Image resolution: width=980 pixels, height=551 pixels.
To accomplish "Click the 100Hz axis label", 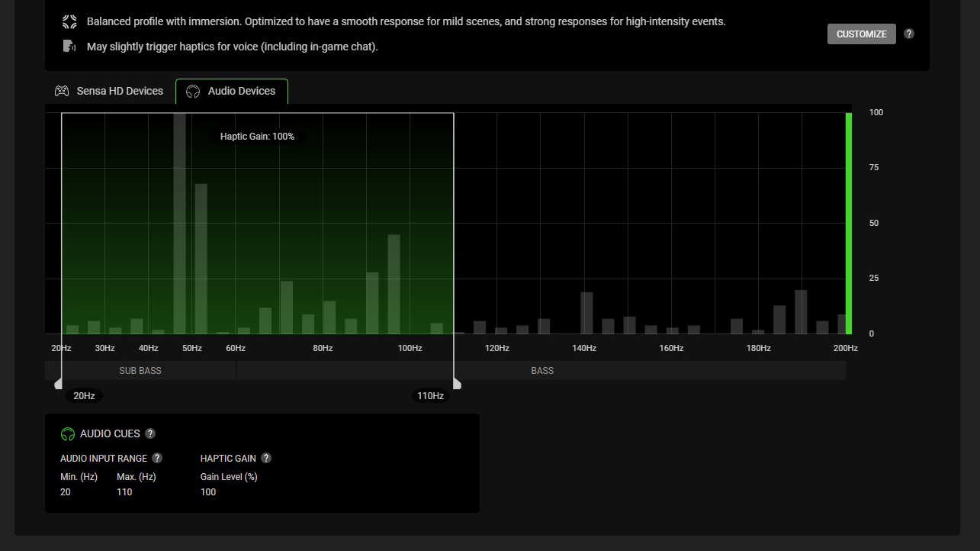I will coord(410,348).
